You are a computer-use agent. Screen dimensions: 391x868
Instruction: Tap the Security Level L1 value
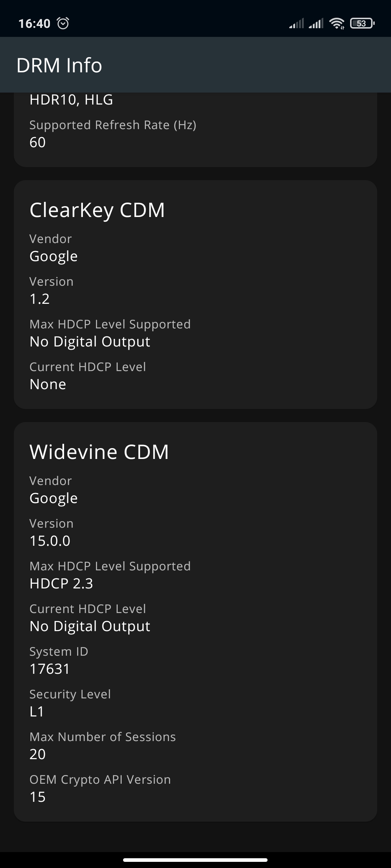pyautogui.click(x=37, y=711)
